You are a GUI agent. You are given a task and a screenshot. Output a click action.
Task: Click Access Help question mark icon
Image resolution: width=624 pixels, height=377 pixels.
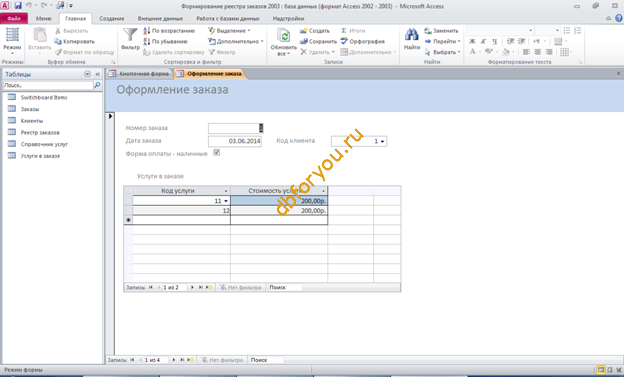(x=619, y=18)
